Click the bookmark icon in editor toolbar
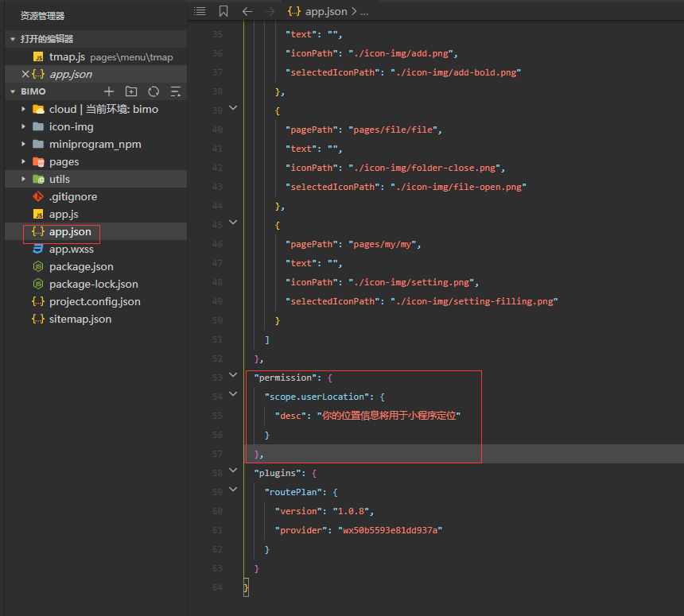This screenshot has width=684, height=616. [223, 11]
